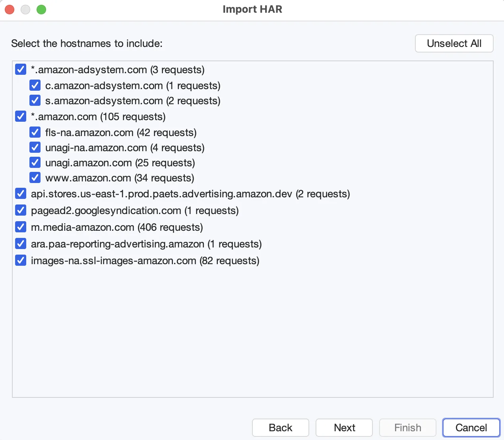The height and width of the screenshot is (440, 504).
Task: Toggle m.media-amazon.com checkbox
Action: (x=21, y=227)
